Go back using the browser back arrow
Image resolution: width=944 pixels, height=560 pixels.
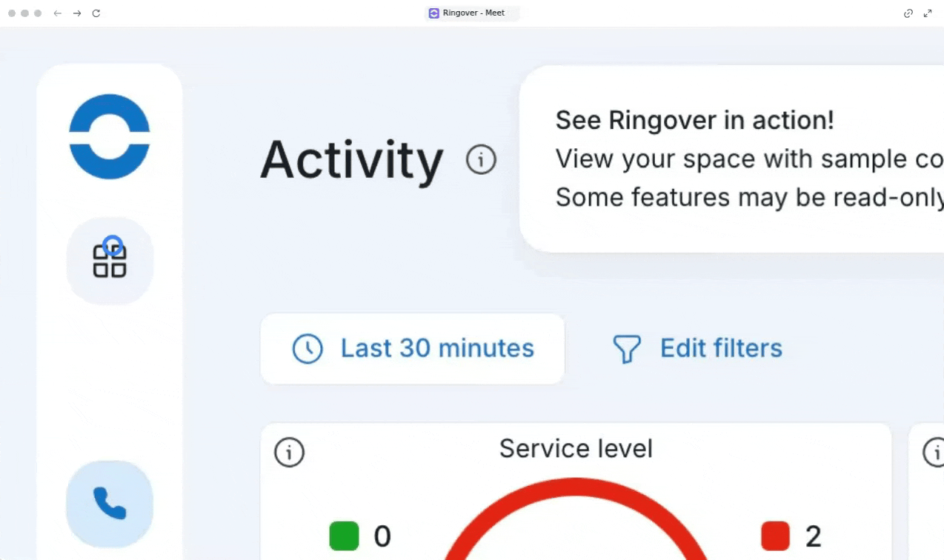pyautogui.click(x=58, y=13)
